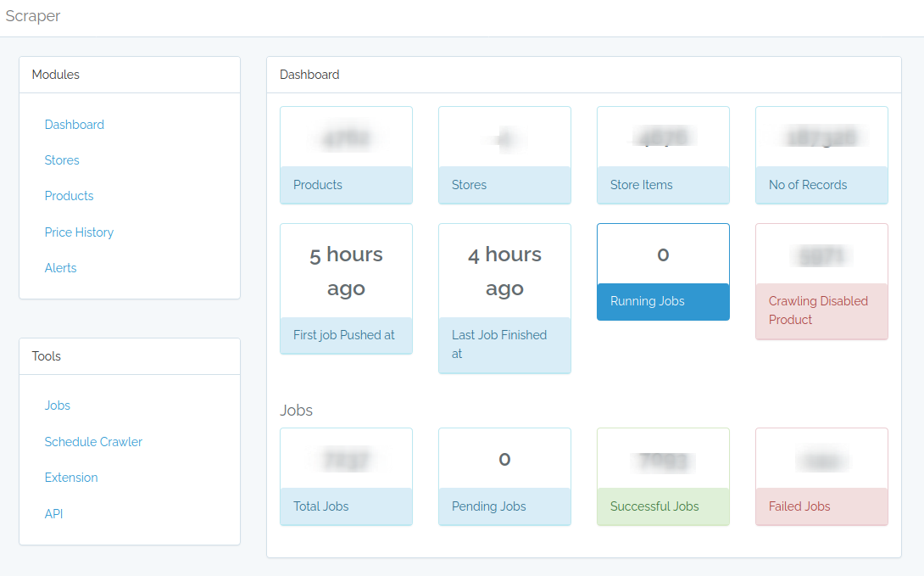Open the Alerts module link
Screen dimensions: 924x576
coord(60,268)
